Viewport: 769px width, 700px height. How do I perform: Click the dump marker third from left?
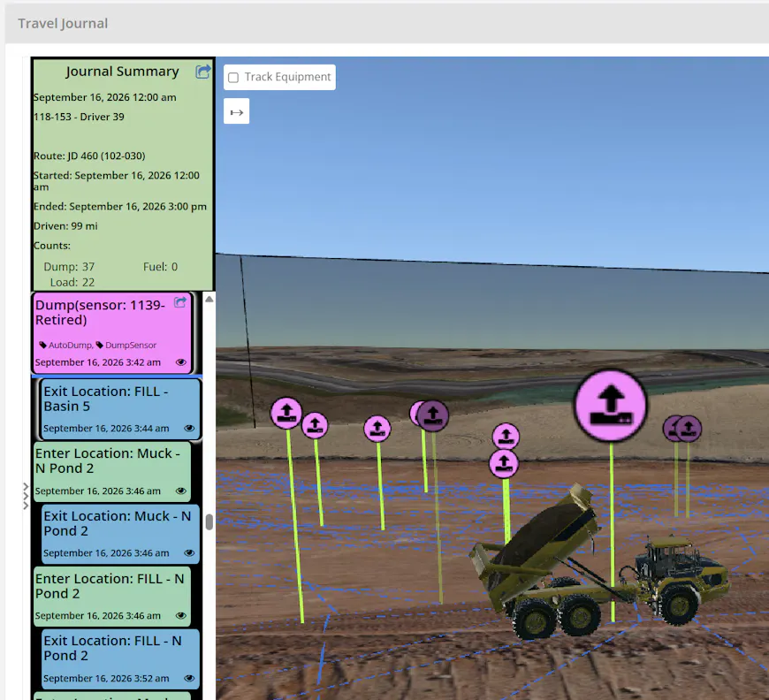coord(377,430)
